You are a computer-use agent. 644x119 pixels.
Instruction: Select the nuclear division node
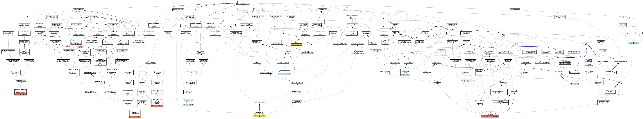(x=418, y=52)
